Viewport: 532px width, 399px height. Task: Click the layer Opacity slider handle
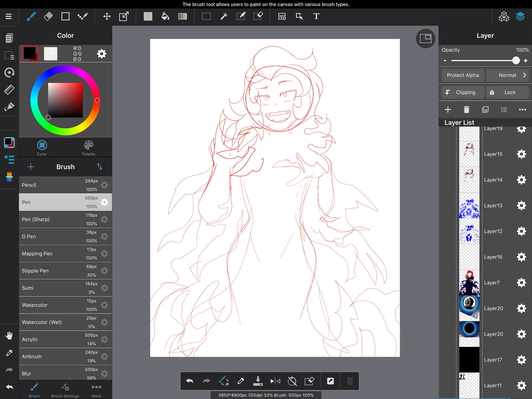pyautogui.click(x=516, y=60)
